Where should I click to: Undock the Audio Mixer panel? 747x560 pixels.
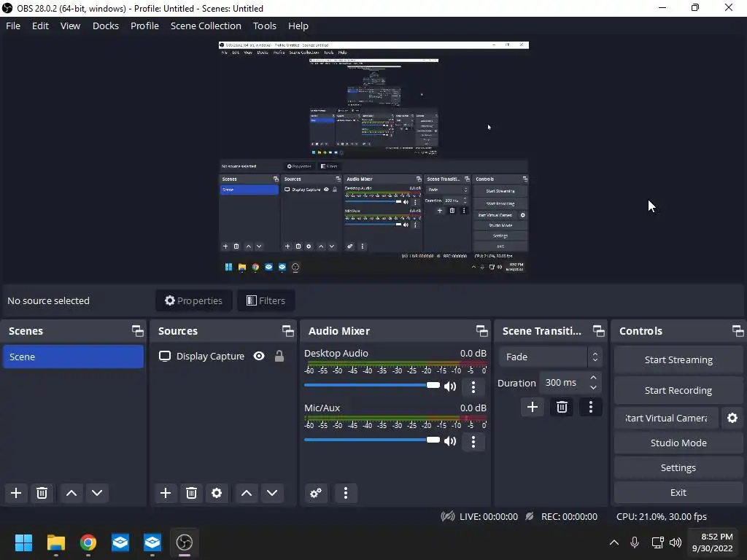tap(481, 331)
